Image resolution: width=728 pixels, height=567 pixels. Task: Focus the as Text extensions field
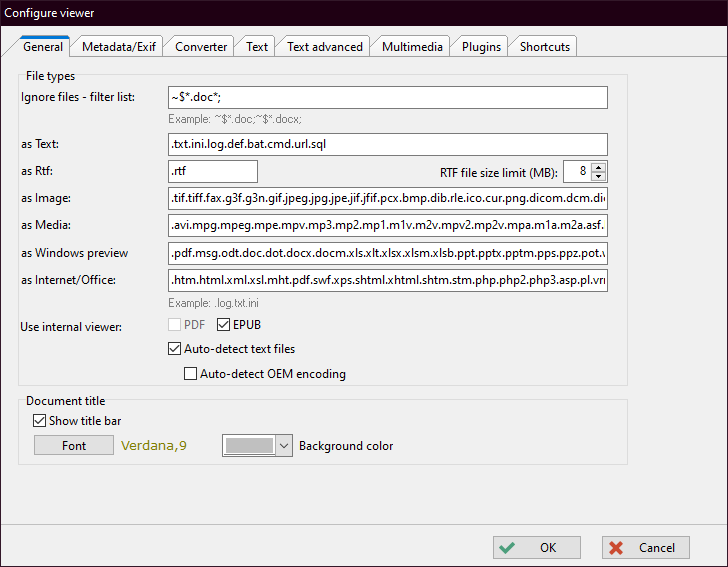tap(388, 144)
